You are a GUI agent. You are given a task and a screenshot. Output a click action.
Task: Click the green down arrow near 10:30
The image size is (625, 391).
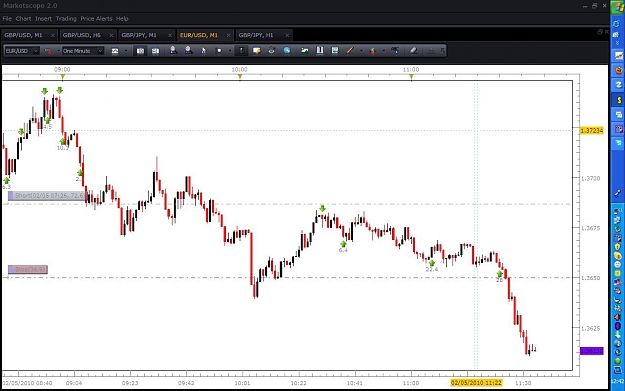(322, 208)
